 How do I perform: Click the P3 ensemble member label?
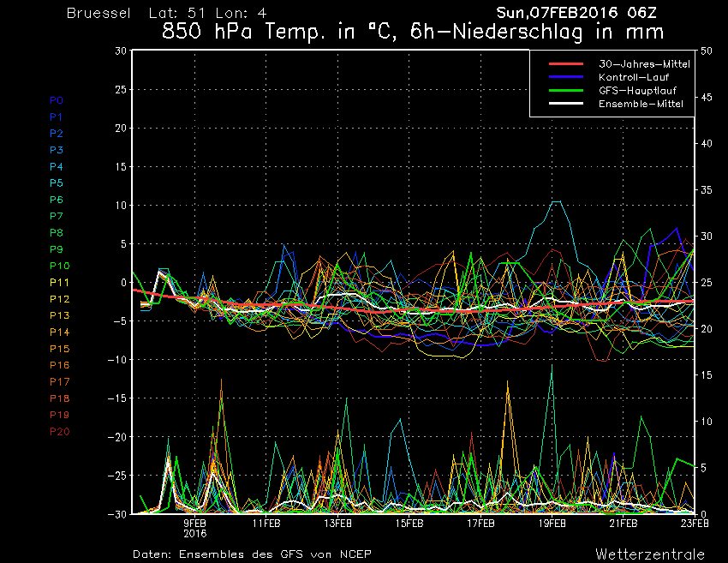point(57,150)
